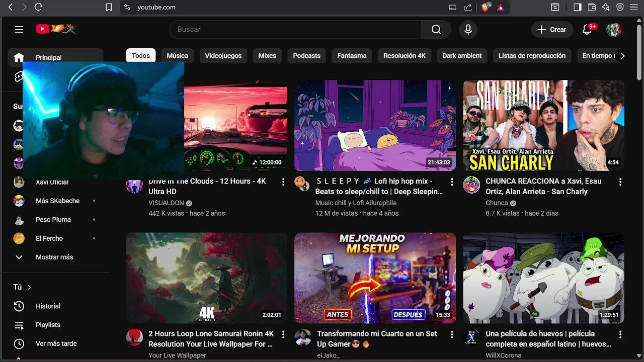Open options for Transformando mi Cuarto video
The width and height of the screenshot is (644, 362).
pos(452,334)
